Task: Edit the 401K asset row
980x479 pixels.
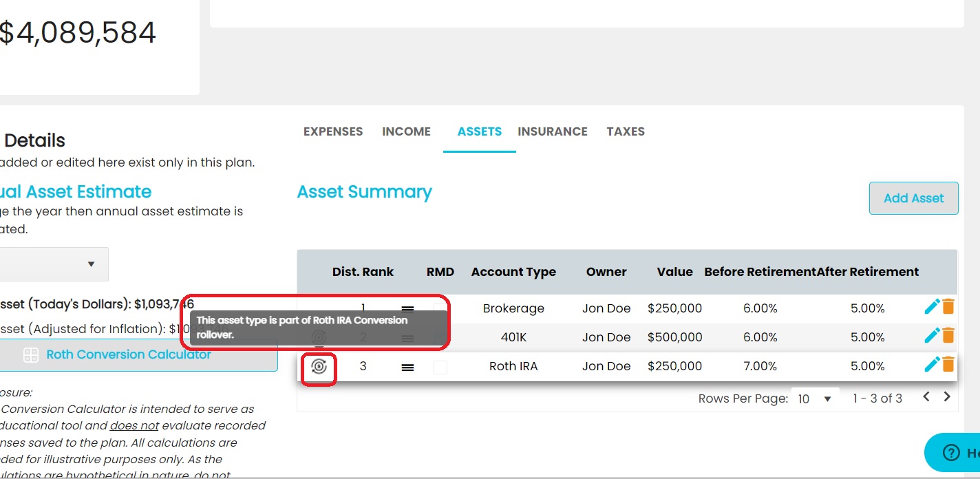Action: click(932, 336)
